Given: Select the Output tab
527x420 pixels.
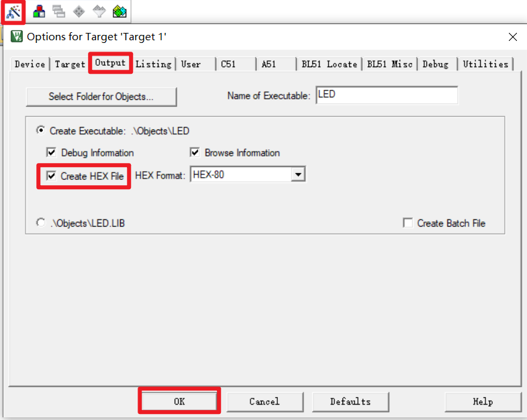Looking at the screenshot, I should (110, 63).
